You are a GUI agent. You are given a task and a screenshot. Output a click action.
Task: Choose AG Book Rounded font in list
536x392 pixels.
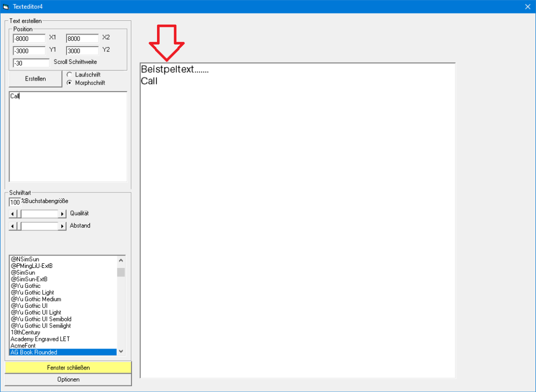(x=63, y=352)
